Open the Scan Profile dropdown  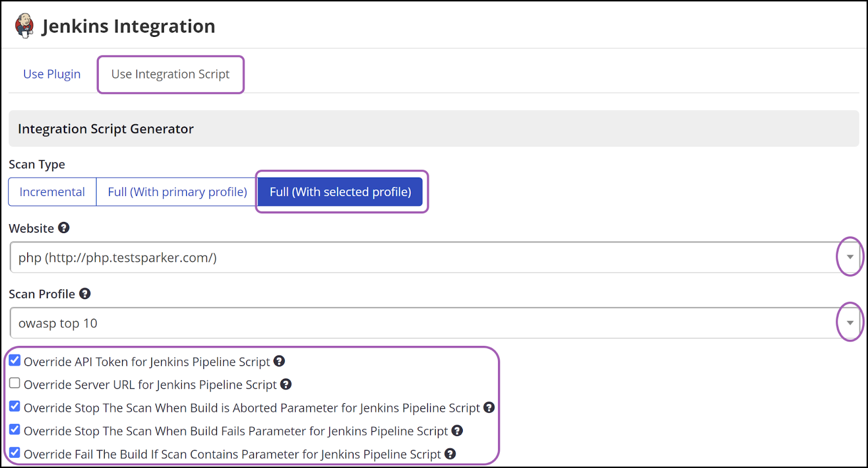850,322
